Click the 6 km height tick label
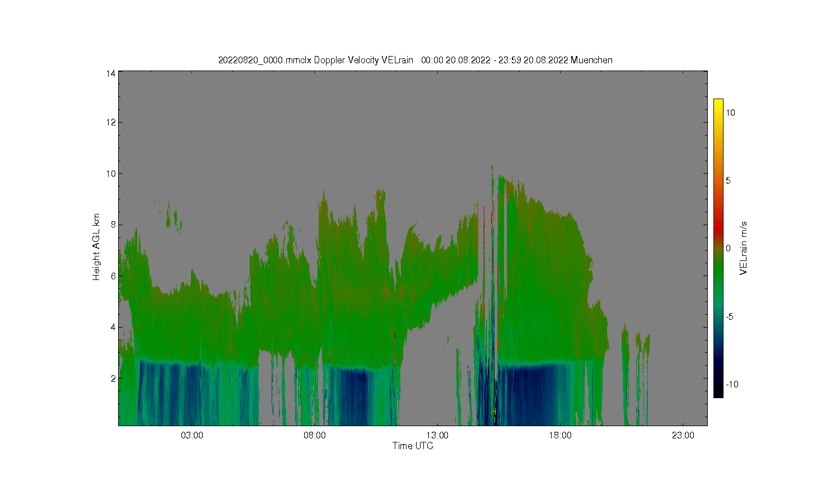Image resolution: width=840 pixels, height=504 pixels. point(113,276)
